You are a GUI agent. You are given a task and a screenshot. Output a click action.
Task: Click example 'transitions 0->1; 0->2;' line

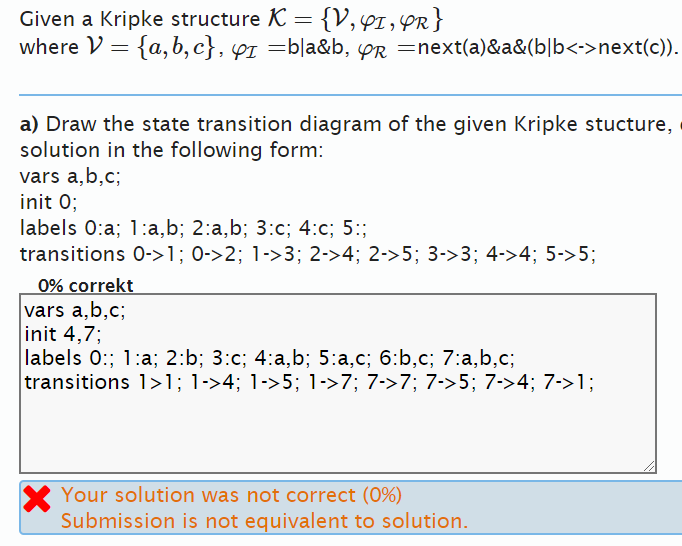pyautogui.click(x=308, y=254)
